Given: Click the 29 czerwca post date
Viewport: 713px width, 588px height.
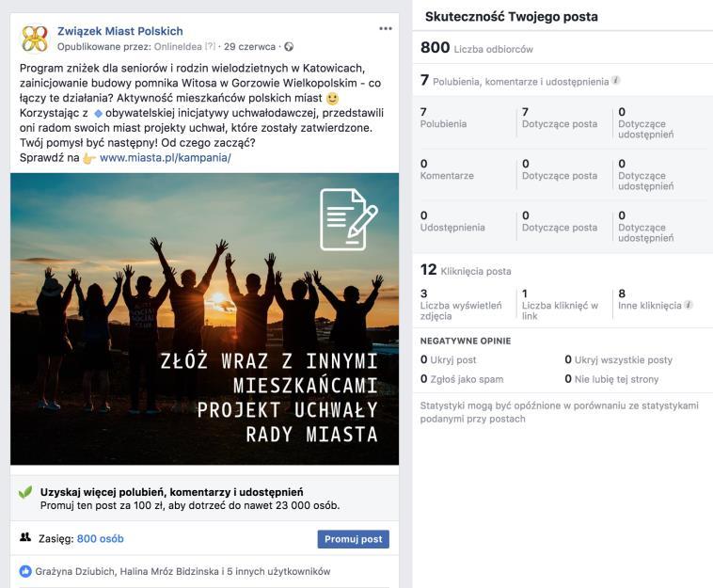Looking at the screenshot, I should pos(249,47).
